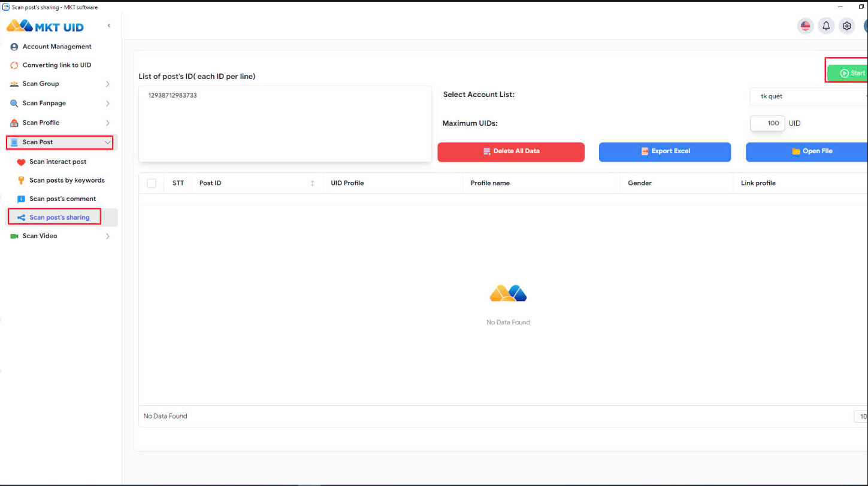Open notifications with the bell icon
Image resolution: width=868 pixels, height=486 pixels.
point(826,26)
